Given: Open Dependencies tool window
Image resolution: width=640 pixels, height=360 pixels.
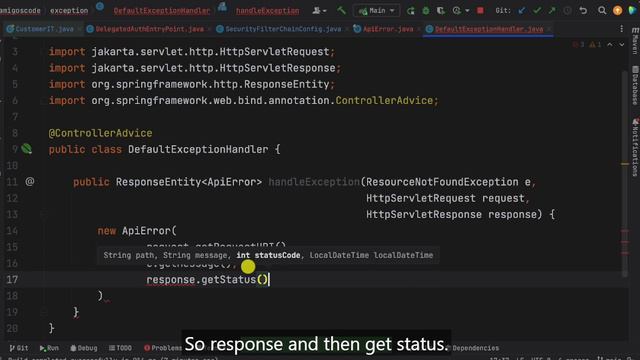Looking at the screenshot, I should pos(473,348).
